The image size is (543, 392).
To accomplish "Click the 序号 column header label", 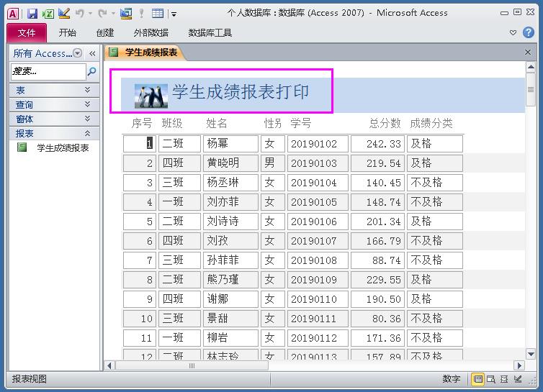I will coord(142,123).
